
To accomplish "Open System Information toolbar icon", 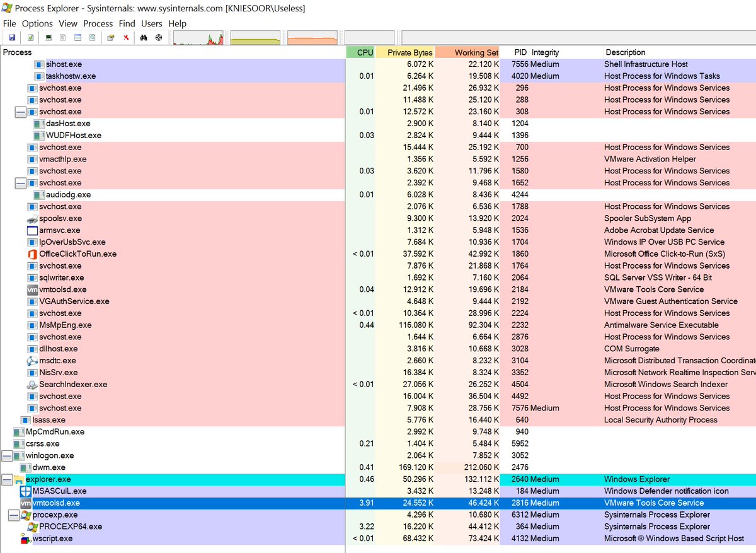I will click(x=48, y=38).
